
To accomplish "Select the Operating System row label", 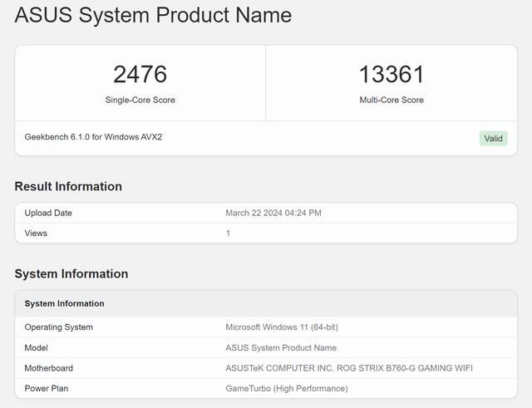I will click(x=58, y=327).
